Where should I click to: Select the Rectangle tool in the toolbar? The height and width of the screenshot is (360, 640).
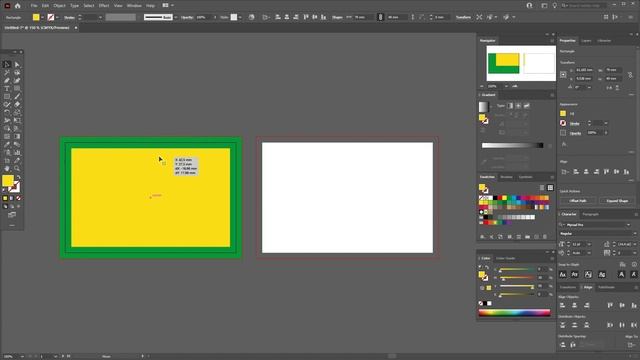7,97
